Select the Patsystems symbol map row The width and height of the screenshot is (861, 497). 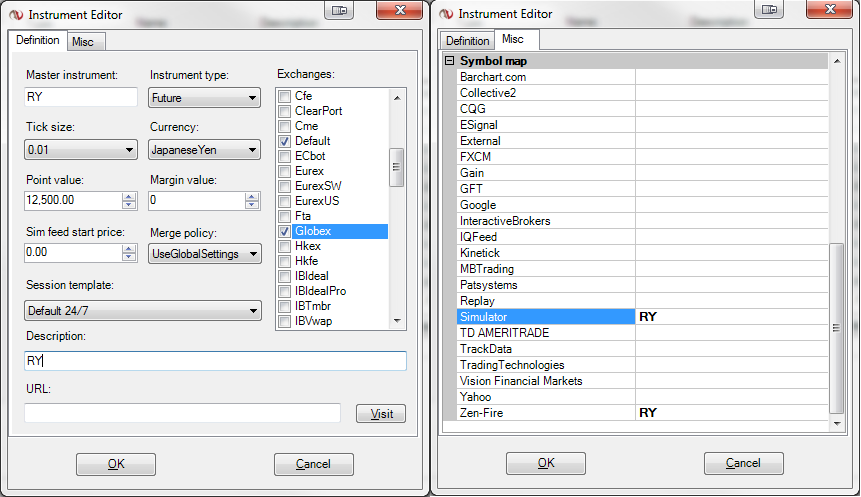point(642,285)
